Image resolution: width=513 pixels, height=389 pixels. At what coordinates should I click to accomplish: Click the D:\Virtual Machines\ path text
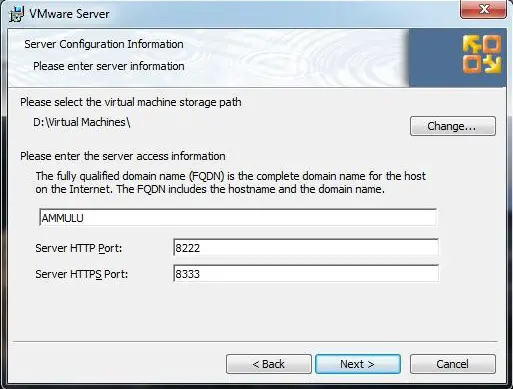coord(82,122)
